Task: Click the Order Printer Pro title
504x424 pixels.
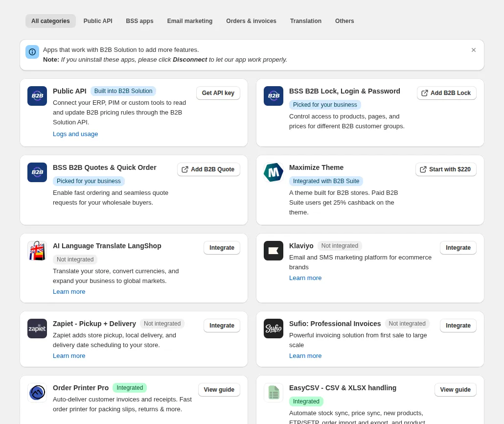Action: coord(81,388)
